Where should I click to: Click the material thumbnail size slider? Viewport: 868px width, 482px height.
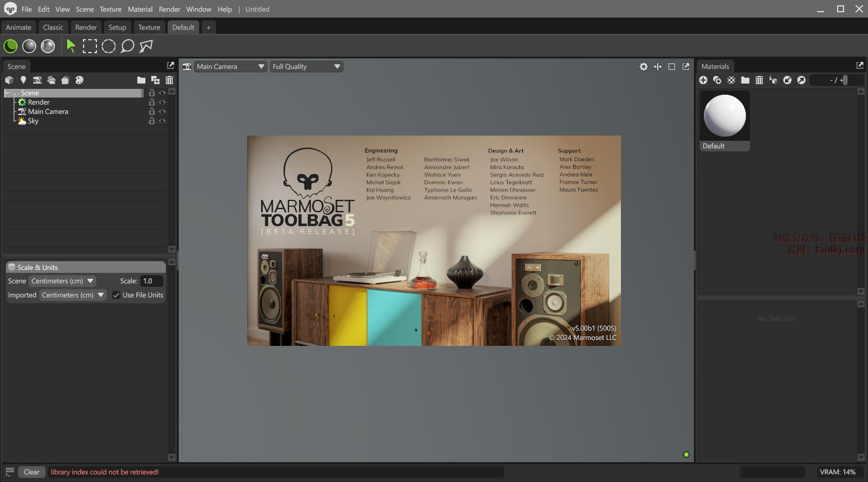tap(845, 80)
